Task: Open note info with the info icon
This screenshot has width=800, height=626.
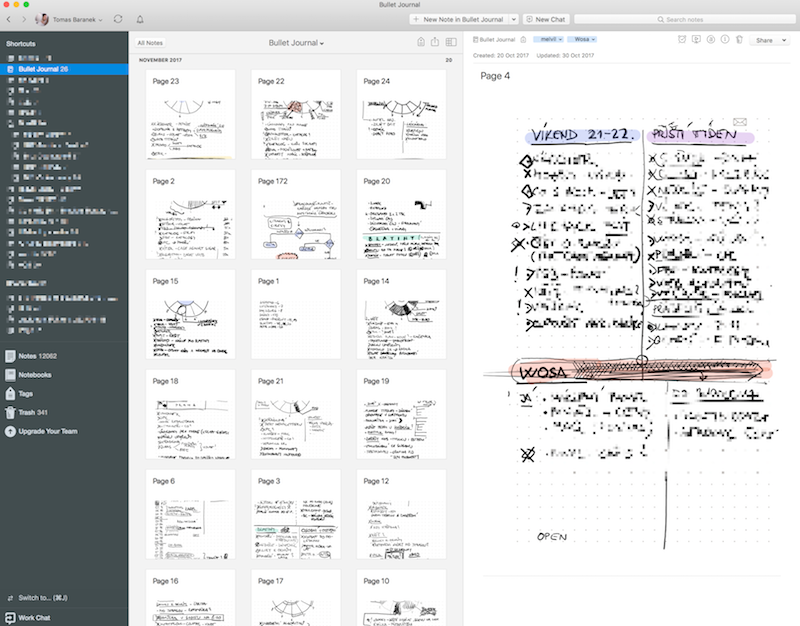Action: click(724, 40)
